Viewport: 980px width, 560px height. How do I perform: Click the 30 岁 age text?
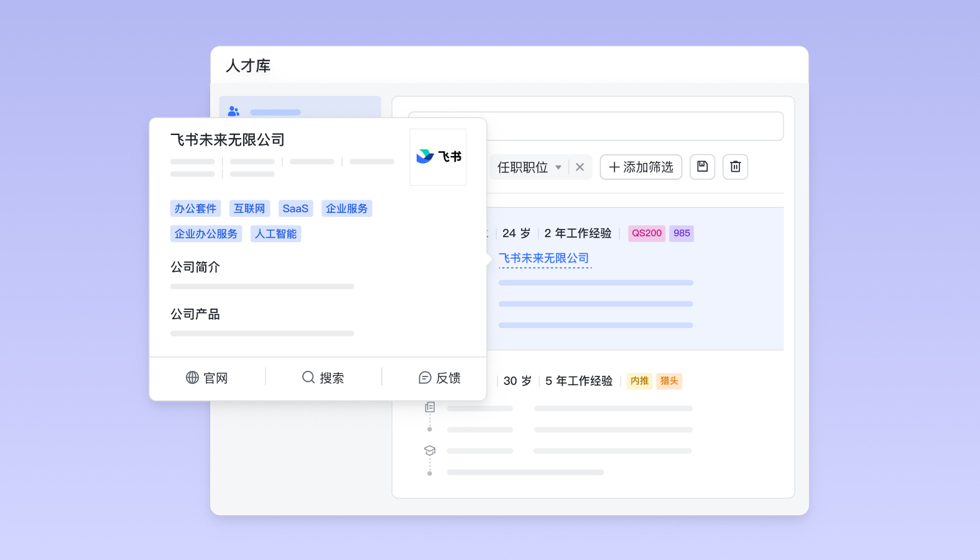point(517,381)
